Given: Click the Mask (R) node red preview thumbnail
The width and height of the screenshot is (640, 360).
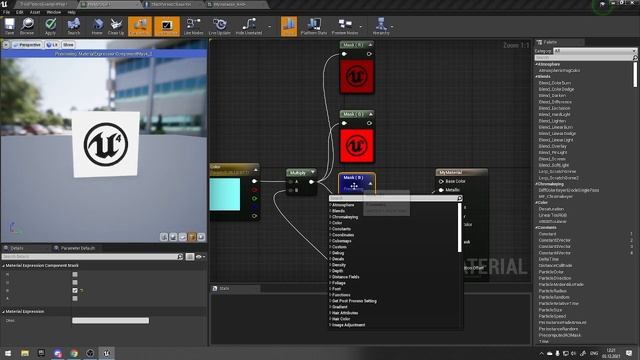Looking at the screenshot, I should point(357,76).
